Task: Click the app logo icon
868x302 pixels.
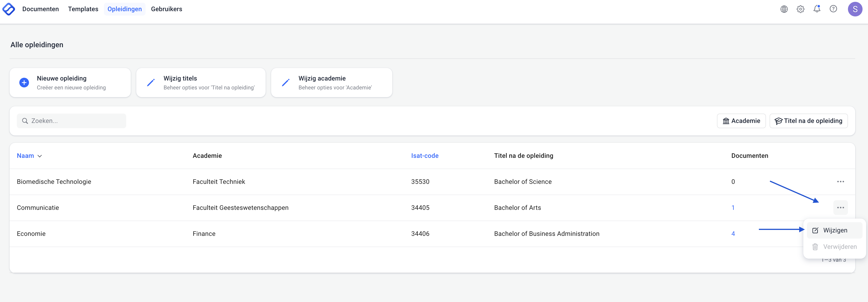Action: coord(9,9)
